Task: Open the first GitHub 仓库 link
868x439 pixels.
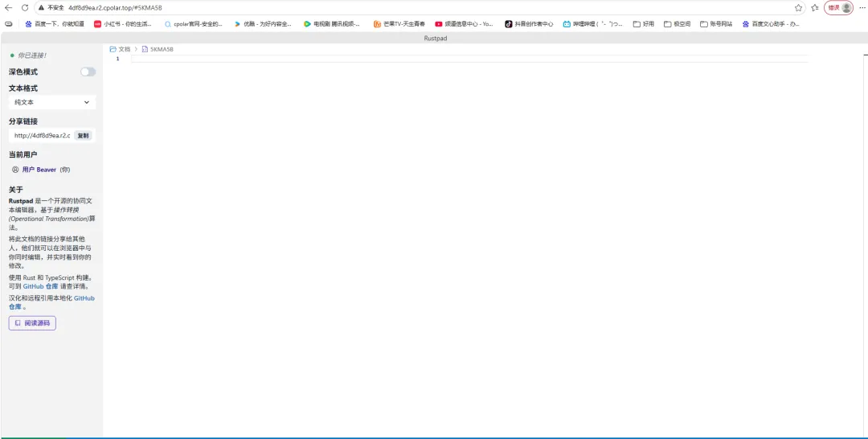Action: [x=40, y=287]
